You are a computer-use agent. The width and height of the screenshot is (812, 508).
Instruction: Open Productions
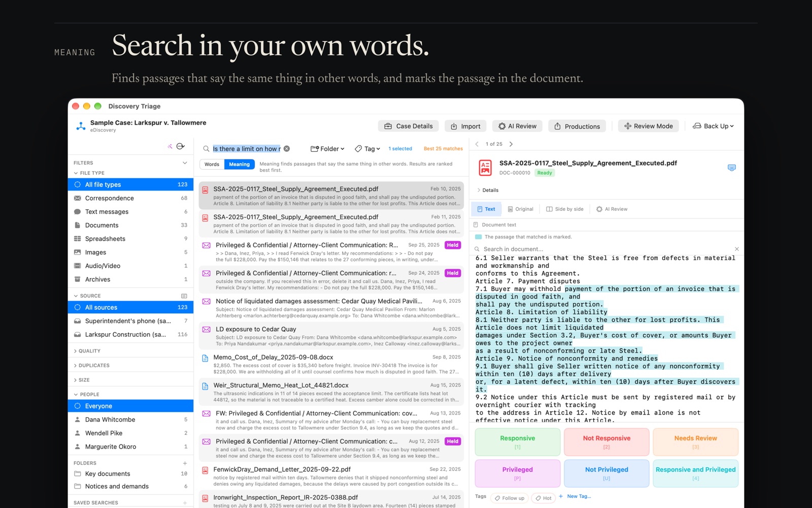(577, 126)
